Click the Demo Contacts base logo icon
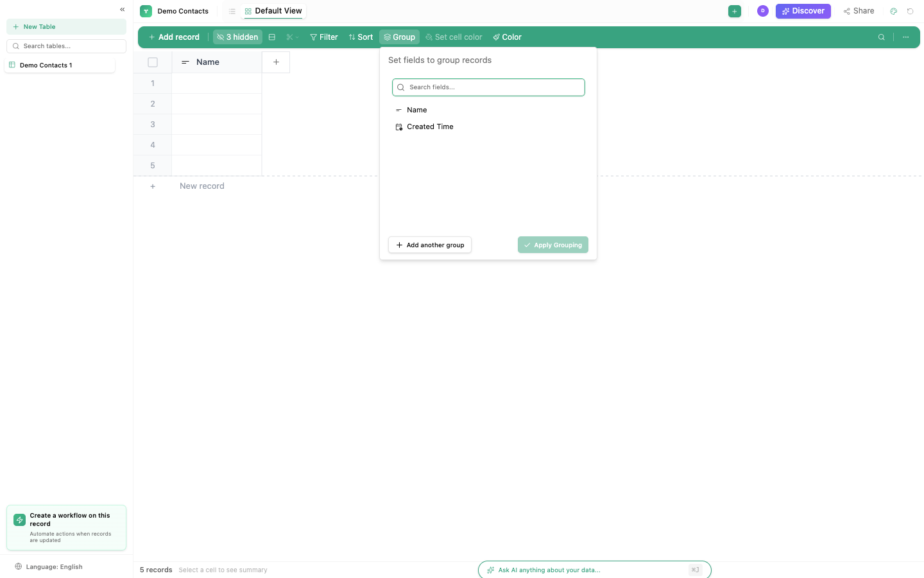Screen dimensions: 924x578 coord(146,11)
